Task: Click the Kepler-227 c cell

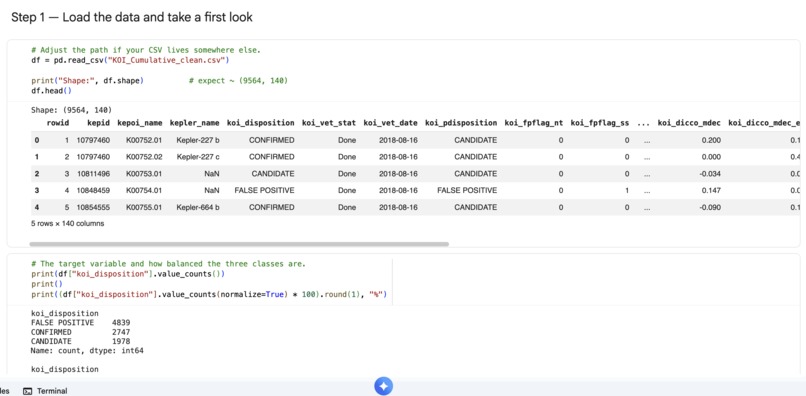Action: [198, 156]
